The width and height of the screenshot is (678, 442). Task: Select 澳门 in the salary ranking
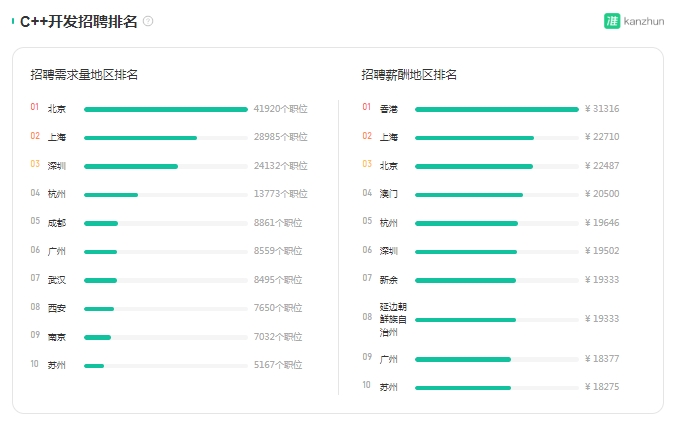(388, 194)
